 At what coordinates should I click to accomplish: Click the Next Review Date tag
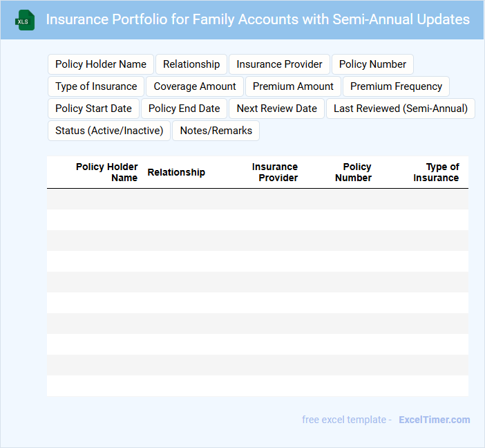[x=276, y=109]
